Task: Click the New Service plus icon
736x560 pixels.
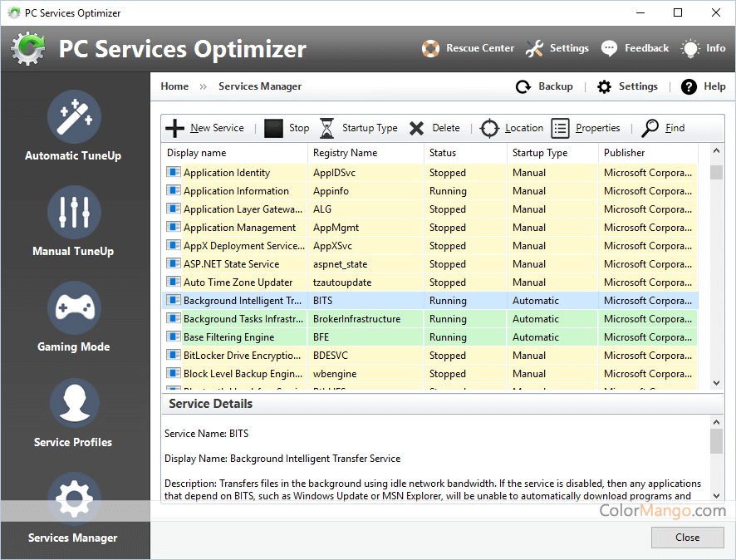Action: coord(175,128)
